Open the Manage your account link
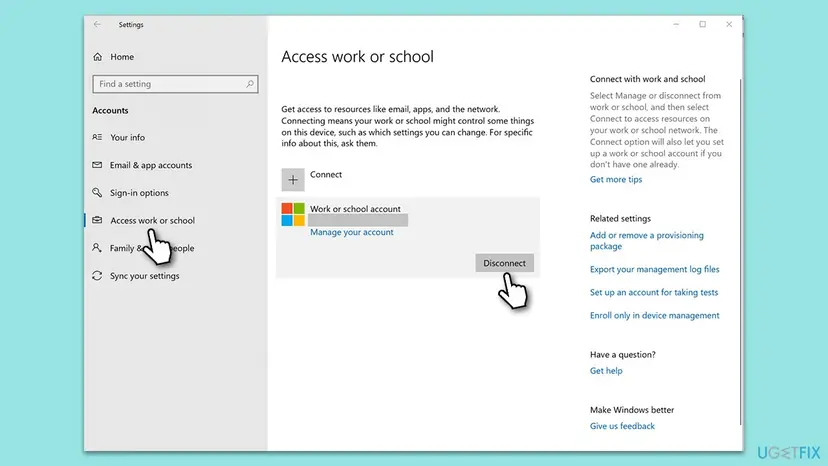The height and width of the screenshot is (466, 828). [352, 232]
